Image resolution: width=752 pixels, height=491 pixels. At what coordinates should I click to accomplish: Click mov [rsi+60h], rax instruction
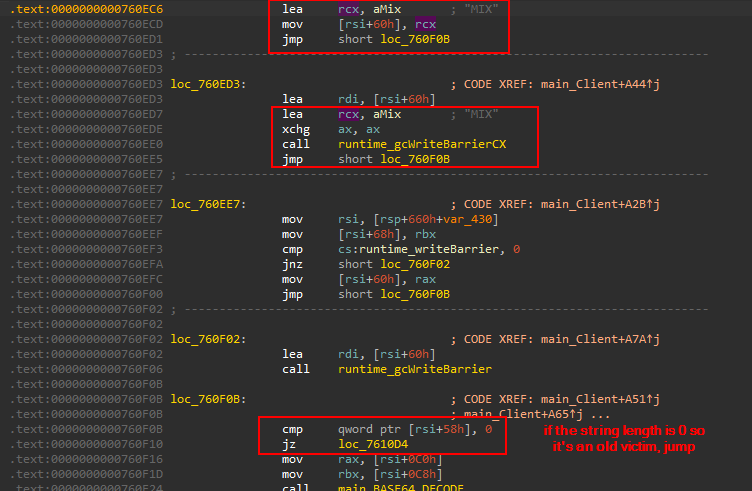click(359, 280)
